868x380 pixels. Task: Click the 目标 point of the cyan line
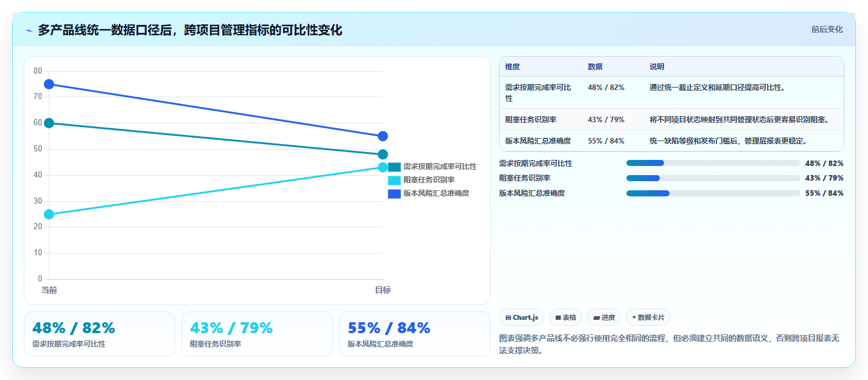coord(383,167)
